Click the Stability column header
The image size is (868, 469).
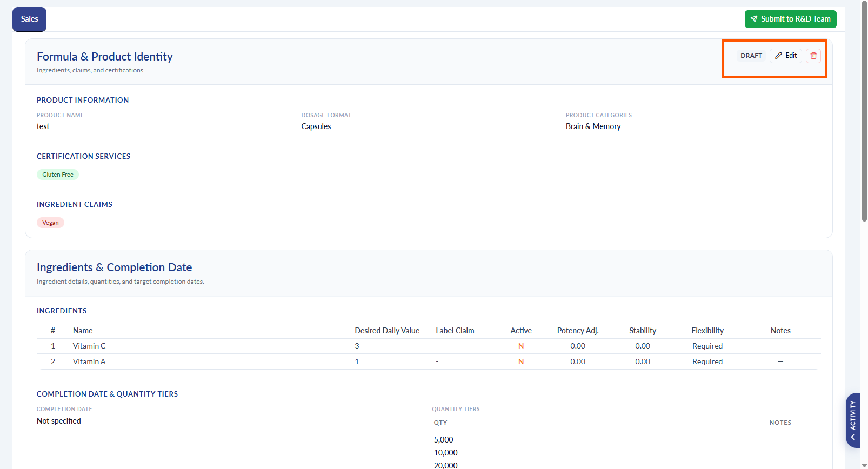click(x=643, y=331)
